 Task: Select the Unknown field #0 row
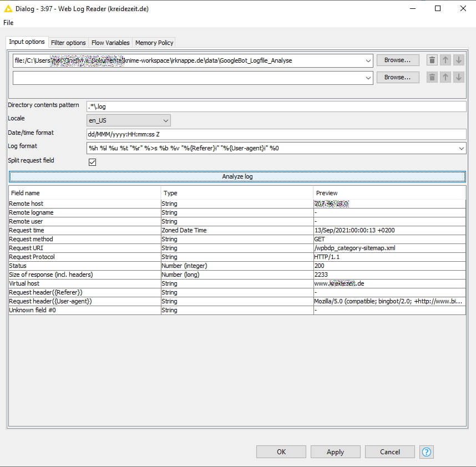point(237,310)
